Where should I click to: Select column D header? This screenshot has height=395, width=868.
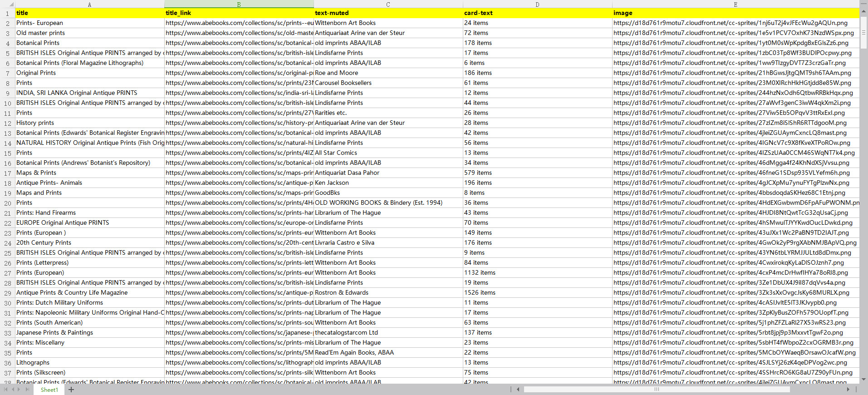[537, 5]
